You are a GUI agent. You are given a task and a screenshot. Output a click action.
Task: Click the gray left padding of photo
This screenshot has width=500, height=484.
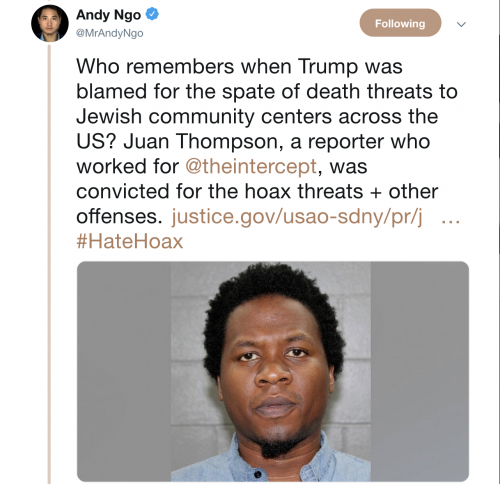click(x=124, y=371)
